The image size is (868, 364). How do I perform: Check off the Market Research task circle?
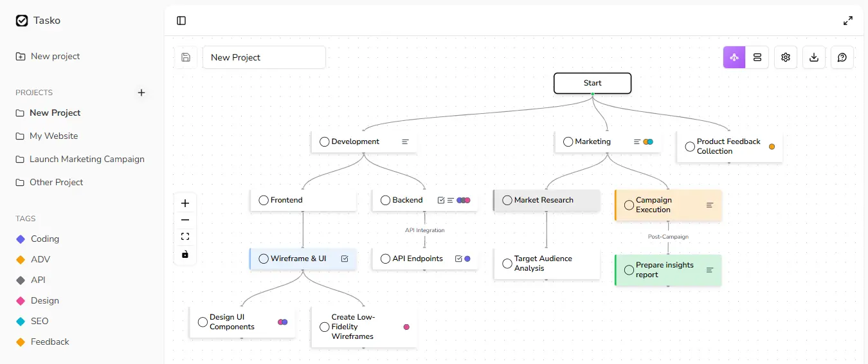tap(507, 200)
